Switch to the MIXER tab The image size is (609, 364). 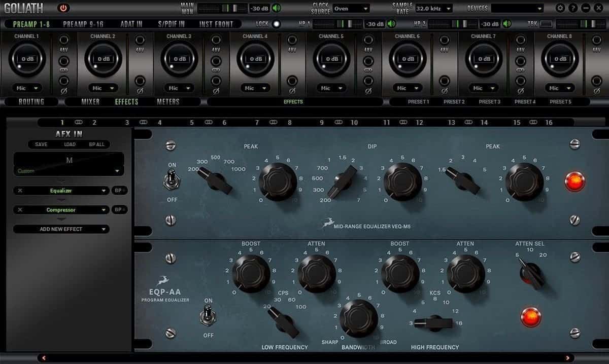point(90,101)
